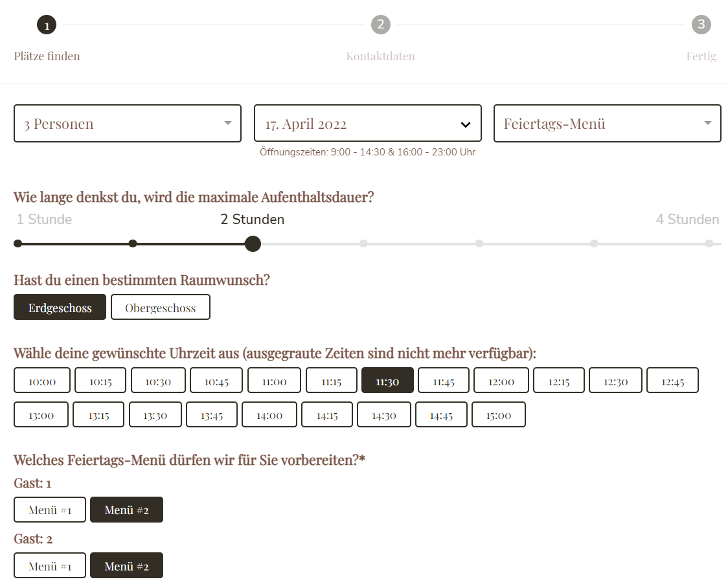728x586 pixels.
Task: Select the 13:45 time slot
Action: click(212, 414)
